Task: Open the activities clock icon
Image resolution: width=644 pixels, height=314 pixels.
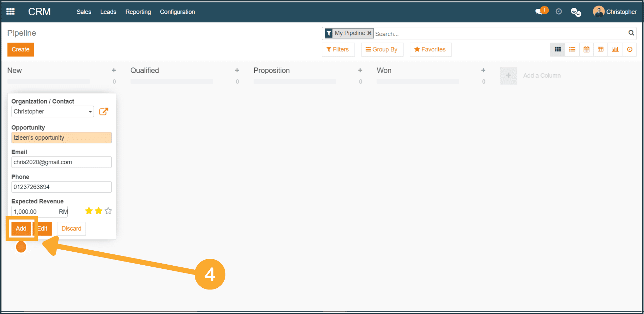Action: 559,12
